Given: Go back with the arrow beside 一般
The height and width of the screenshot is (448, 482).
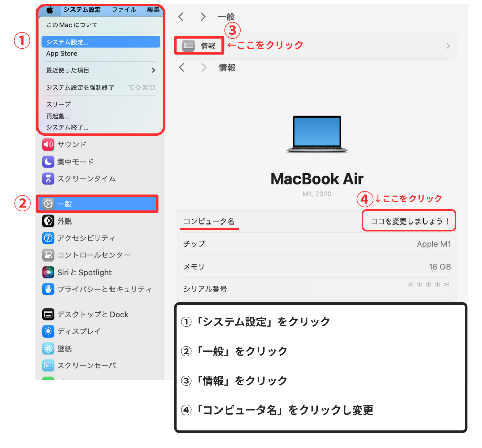Looking at the screenshot, I should click(x=181, y=17).
